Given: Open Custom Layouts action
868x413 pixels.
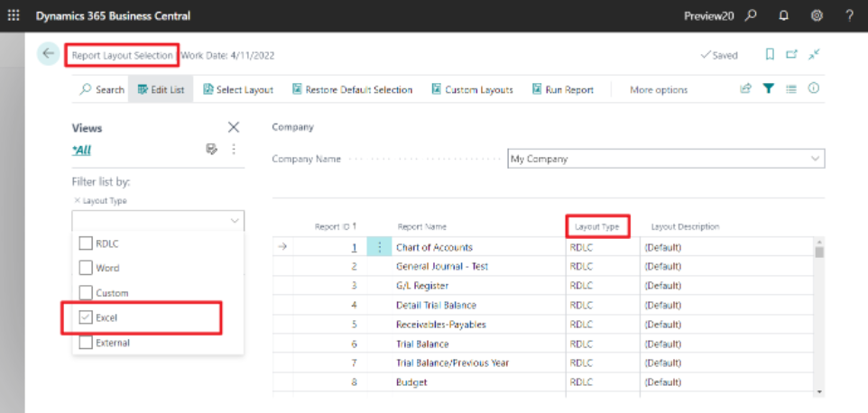Looking at the screenshot, I should click(x=472, y=89).
